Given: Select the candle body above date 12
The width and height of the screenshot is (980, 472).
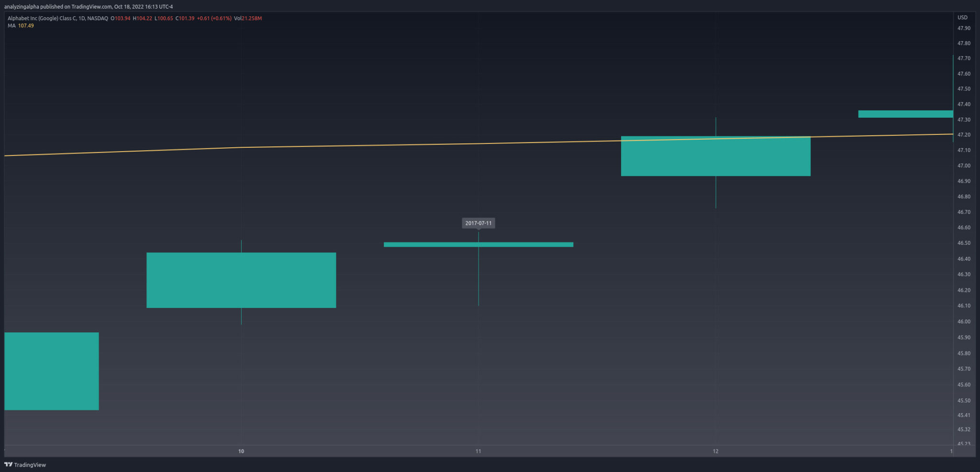Looking at the screenshot, I should pos(715,156).
